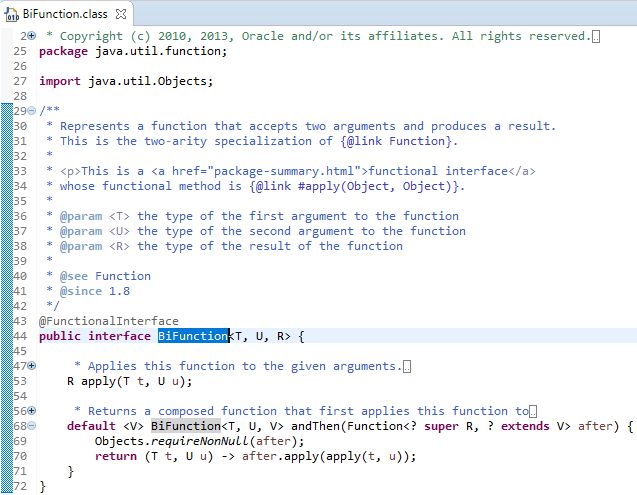637x495 pixels.
Task: Click 'package' keyword on line 25
Action: point(63,51)
